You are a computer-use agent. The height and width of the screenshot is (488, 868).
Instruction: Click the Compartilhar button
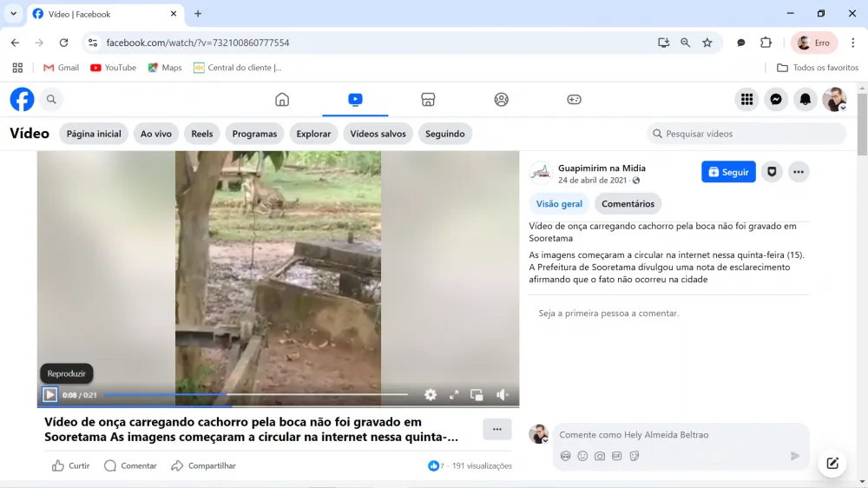click(204, 465)
